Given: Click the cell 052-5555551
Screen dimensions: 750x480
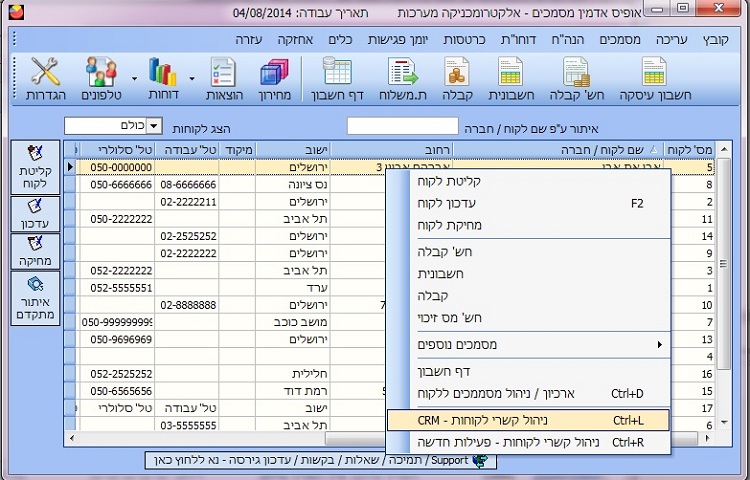Looking at the screenshot, I should pos(117,288).
